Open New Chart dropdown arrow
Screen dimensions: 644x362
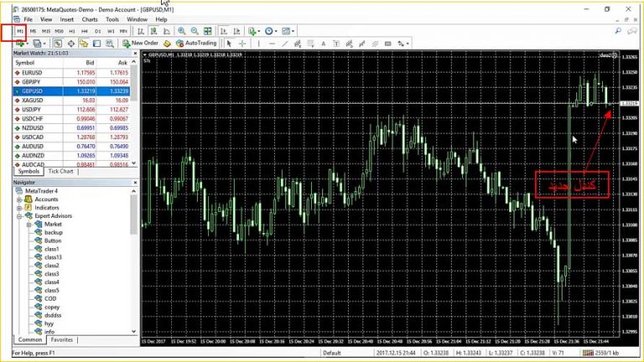pos(27,44)
